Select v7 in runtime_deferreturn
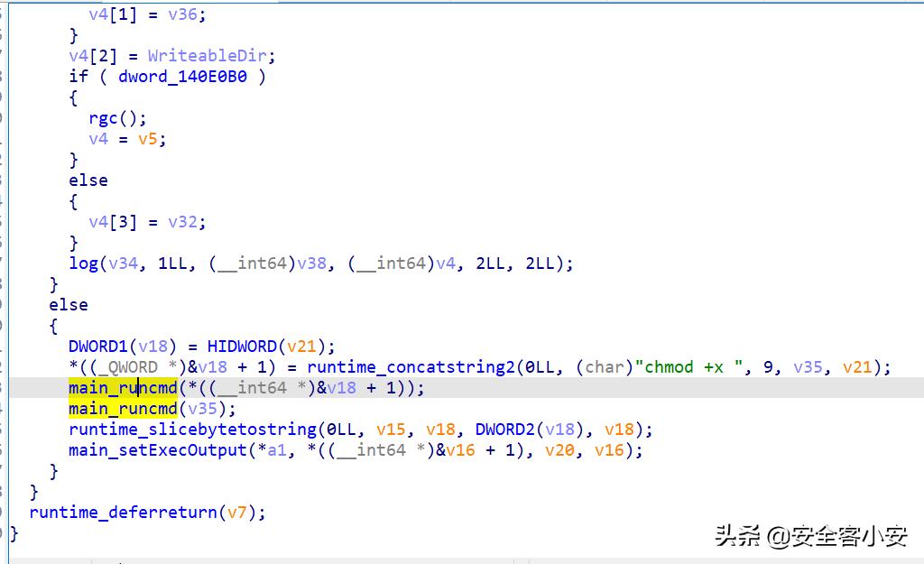Screen dimensions: 924x564 (x=237, y=513)
